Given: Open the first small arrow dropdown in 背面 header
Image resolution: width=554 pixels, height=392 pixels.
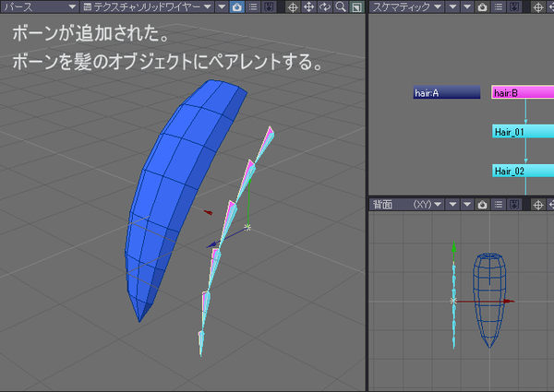Looking at the screenshot, I should tap(452, 204).
